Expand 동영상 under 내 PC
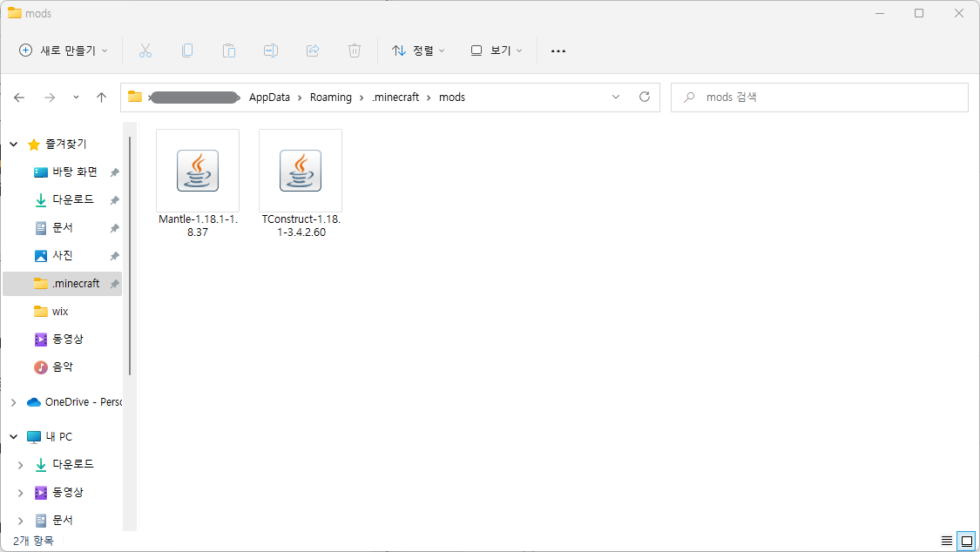Viewport: 980px width, 552px height. click(21, 493)
